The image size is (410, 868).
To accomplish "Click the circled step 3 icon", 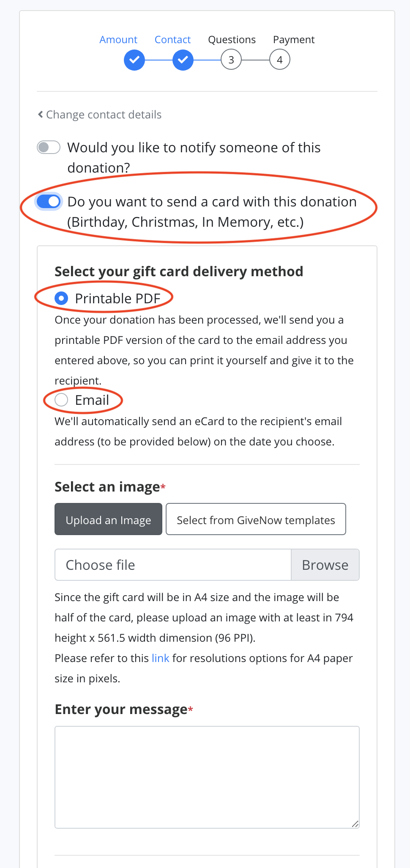I will point(231,60).
